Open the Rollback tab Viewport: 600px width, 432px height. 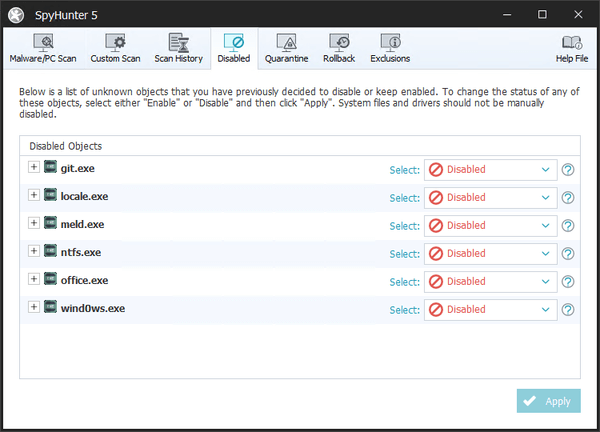coord(339,48)
